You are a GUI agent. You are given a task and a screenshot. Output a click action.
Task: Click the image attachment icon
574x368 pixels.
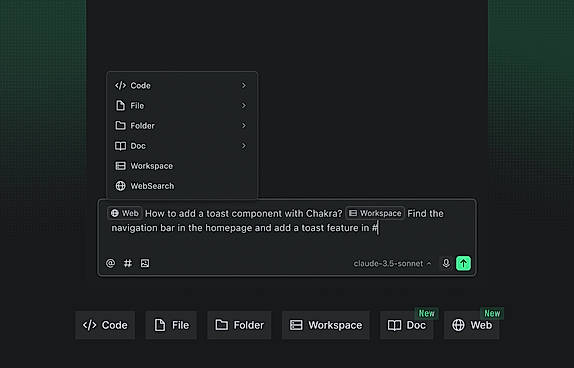(145, 263)
